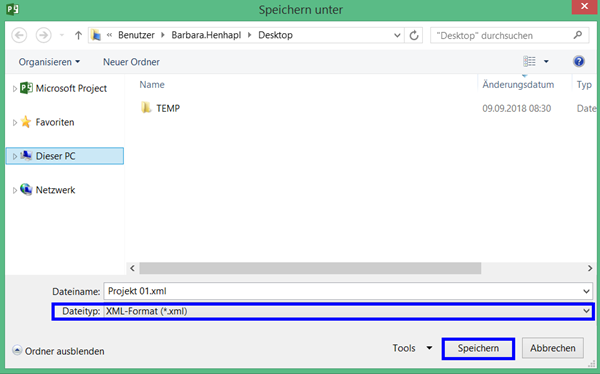Open the view options dropdown arrow

pos(546,62)
